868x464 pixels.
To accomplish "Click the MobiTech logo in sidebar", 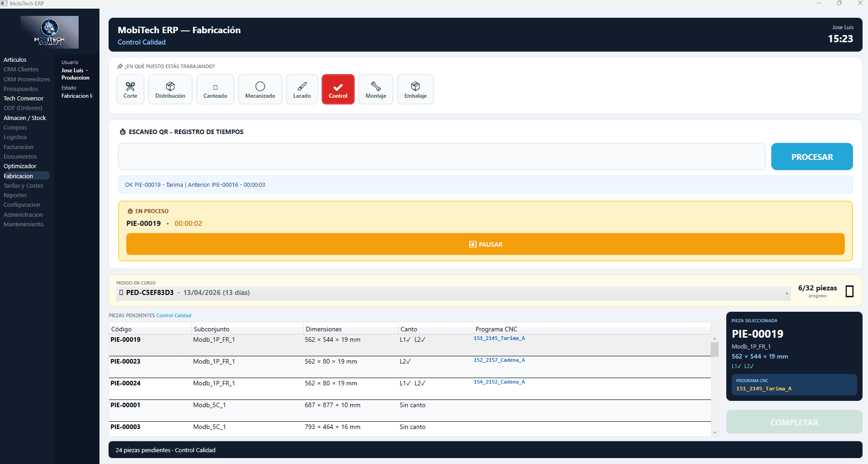I will coord(50,32).
